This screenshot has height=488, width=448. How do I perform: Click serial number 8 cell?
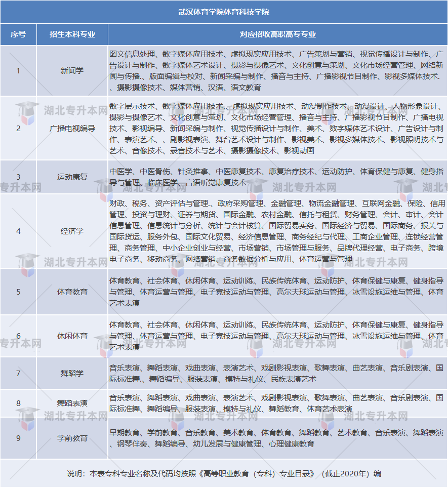[x=18, y=403]
